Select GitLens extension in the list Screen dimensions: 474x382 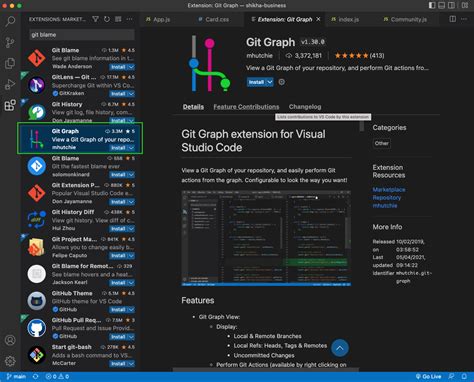[x=80, y=85]
